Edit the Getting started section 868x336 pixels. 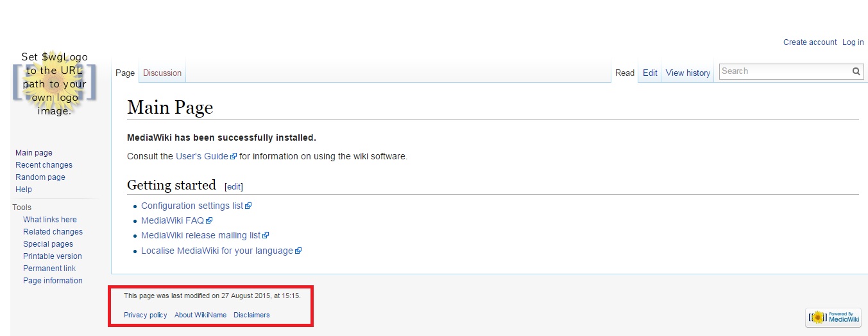pyautogui.click(x=234, y=187)
